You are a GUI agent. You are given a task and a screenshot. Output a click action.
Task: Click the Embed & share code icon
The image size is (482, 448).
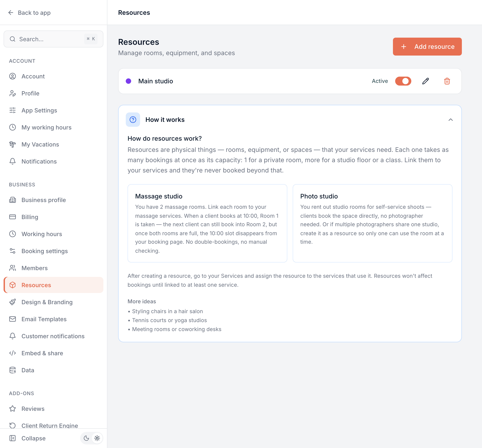click(x=13, y=353)
